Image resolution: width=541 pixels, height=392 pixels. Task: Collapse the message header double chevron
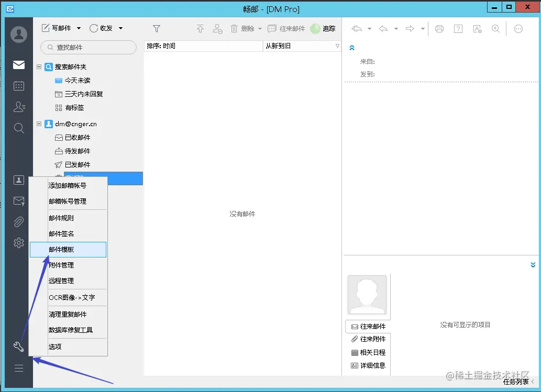click(x=352, y=48)
